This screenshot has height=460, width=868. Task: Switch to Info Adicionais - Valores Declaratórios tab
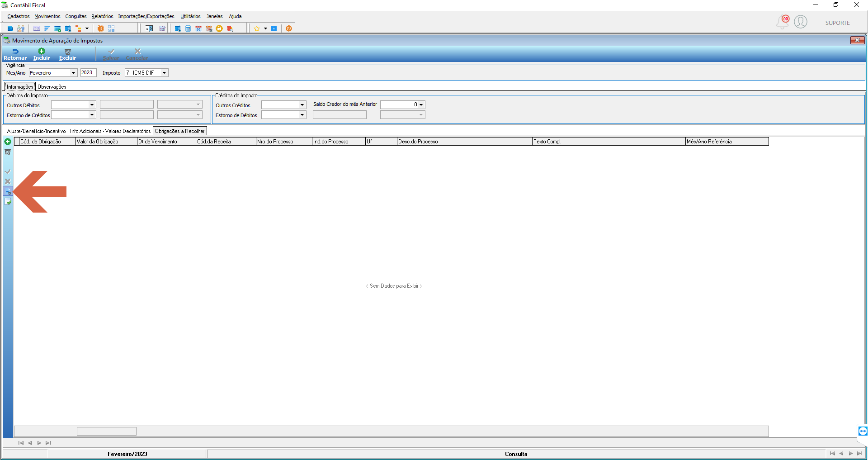point(110,131)
